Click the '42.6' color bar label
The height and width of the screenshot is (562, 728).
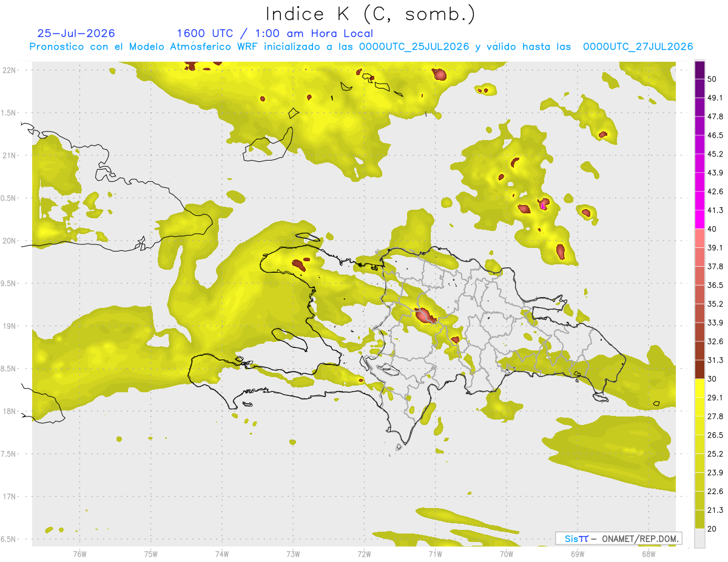[x=715, y=192]
